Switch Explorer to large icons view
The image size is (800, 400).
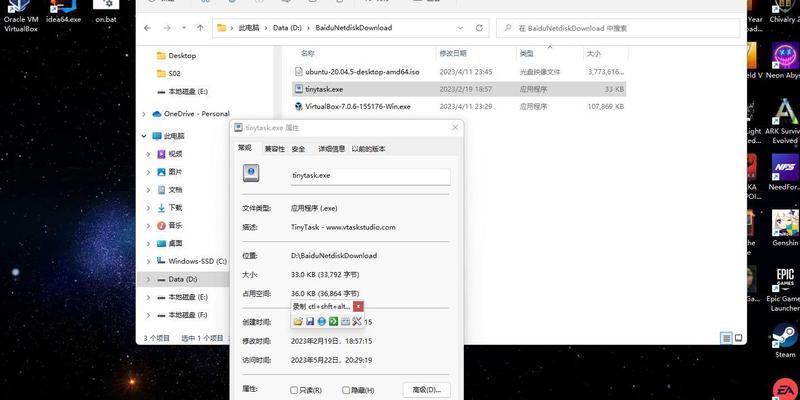[x=738, y=338]
